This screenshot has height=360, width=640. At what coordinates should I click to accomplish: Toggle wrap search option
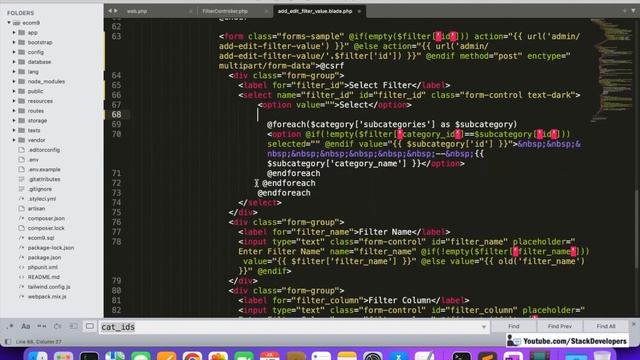pos(58,327)
